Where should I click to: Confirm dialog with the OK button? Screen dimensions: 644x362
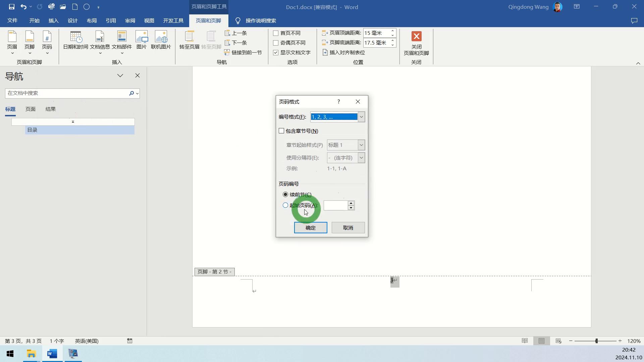point(310,228)
